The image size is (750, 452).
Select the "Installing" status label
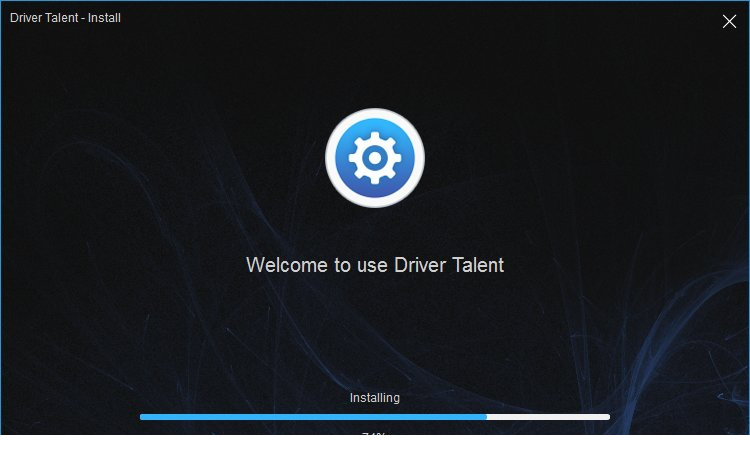tap(375, 398)
